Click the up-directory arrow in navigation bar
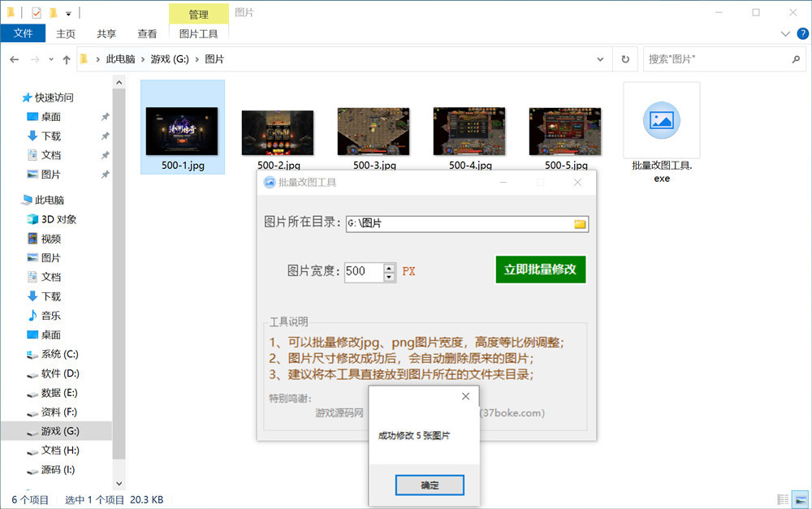The width and height of the screenshot is (812, 509). pyautogui.click(x=67, y=59)
